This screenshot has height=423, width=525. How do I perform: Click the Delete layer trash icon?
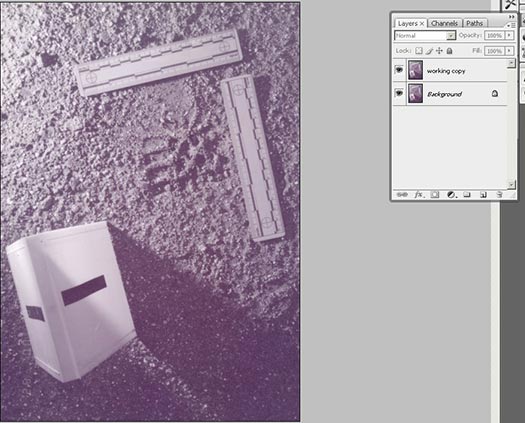(499, 195)
